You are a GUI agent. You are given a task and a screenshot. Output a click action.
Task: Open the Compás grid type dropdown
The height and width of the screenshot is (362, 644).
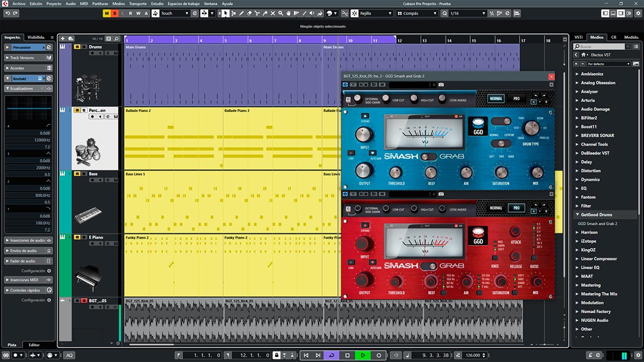(416, 13)
